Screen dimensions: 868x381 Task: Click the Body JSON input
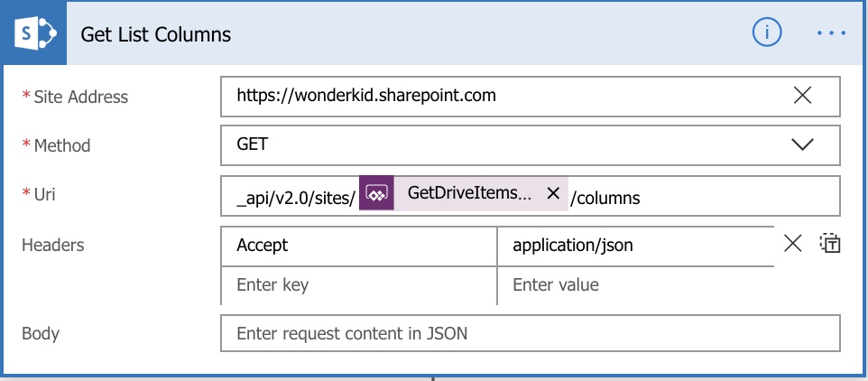click(x=530, y=333)
